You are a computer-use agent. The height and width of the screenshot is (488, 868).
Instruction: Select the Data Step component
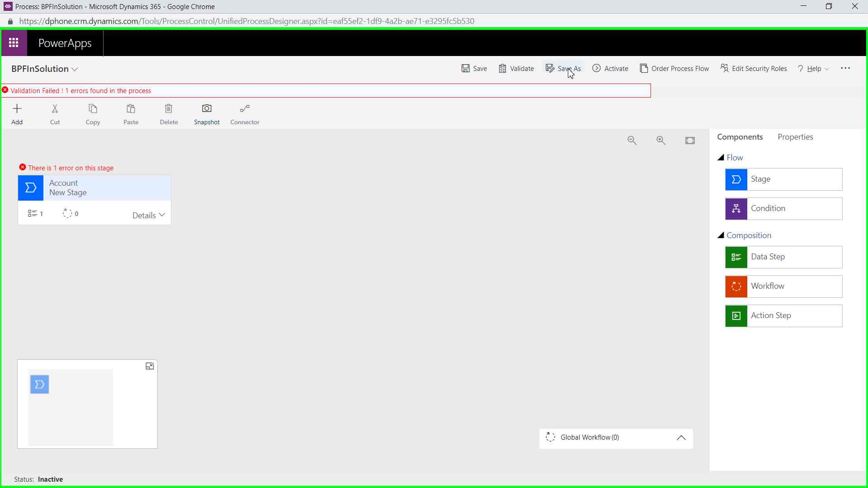(x=783, y=257)
